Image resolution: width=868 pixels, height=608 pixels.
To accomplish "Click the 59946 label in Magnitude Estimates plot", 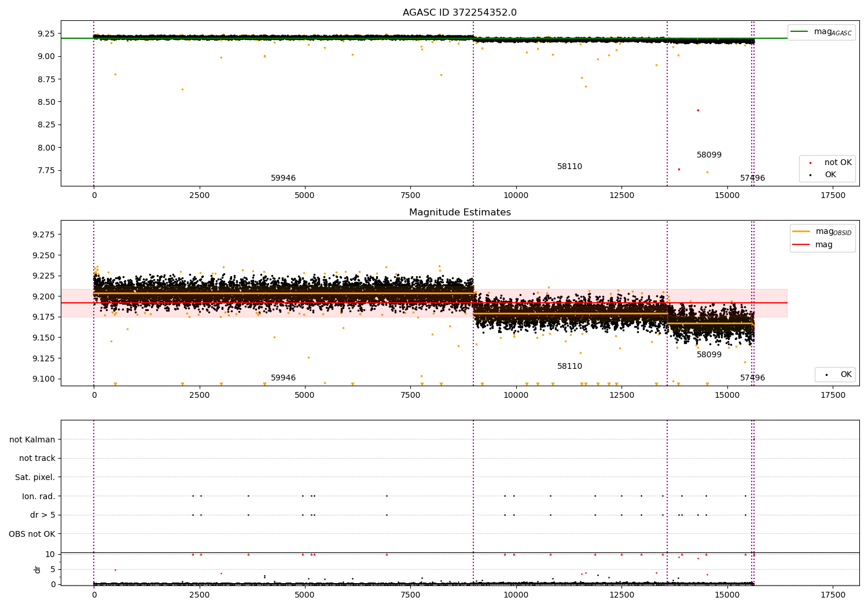I will tap(283, 378).
